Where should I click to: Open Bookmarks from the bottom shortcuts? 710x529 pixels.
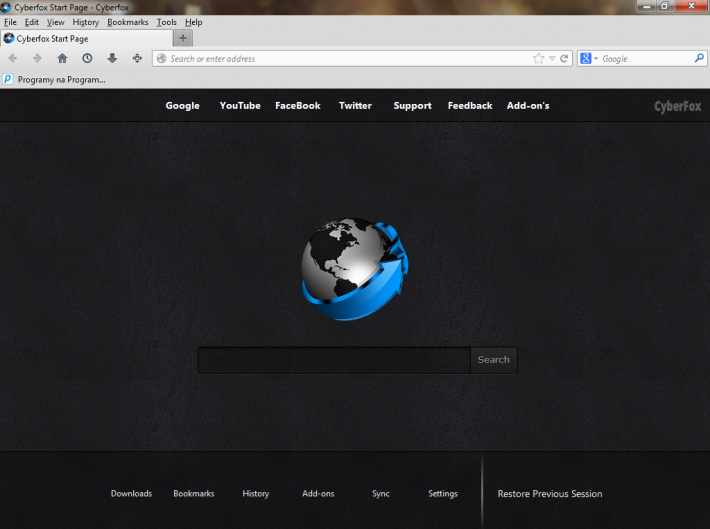tap(194, 494)
